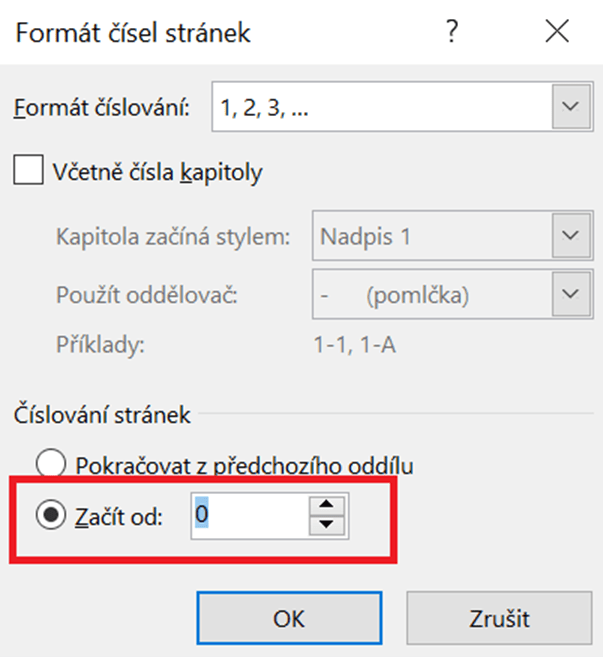Click the "- (pomlčka)" separator box

pyautogui.click(x=430, y=294)
